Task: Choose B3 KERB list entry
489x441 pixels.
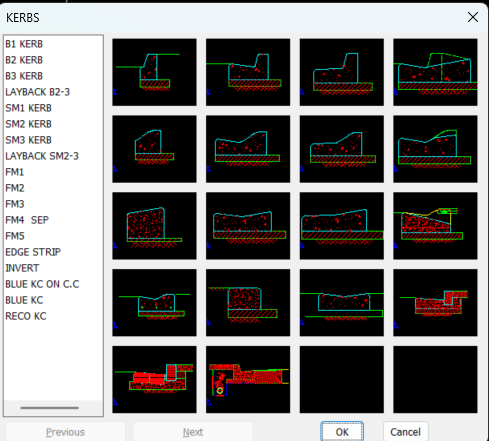Action: [x=24, y=76]
